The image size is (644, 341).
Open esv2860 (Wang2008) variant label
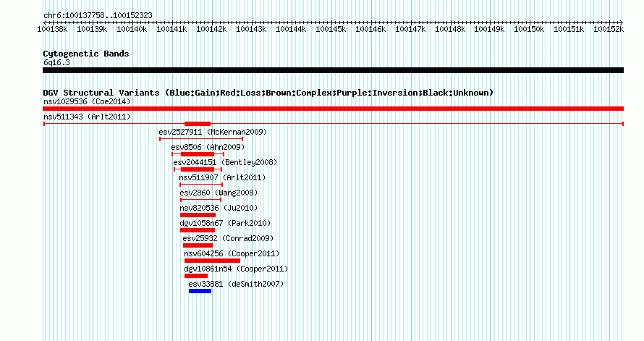coord(219,193)
